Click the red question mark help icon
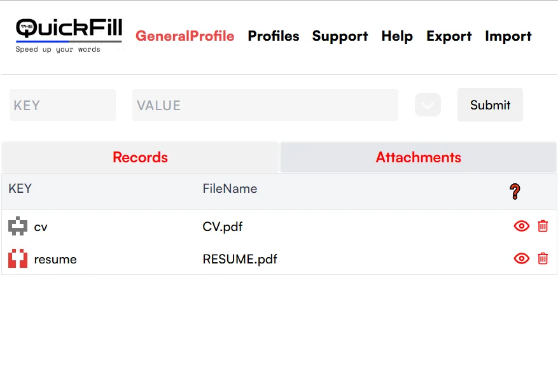Viewport: 558px width, 392px height. click(515, 191)
